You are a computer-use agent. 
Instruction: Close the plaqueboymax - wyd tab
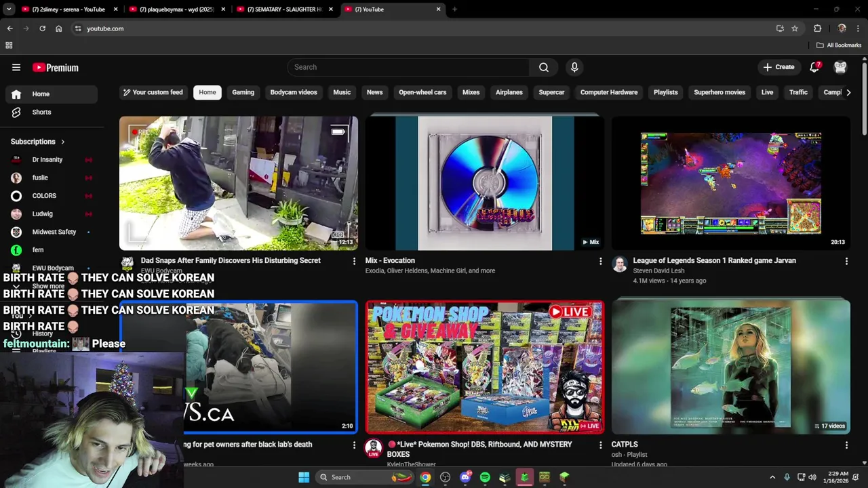click(x=223, y=9)
